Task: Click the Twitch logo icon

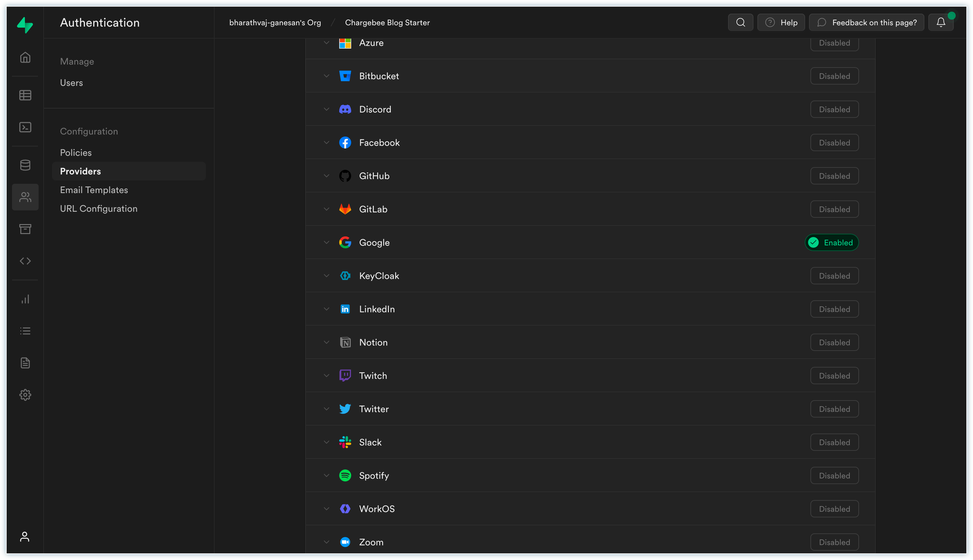Action: coord(345,375)
